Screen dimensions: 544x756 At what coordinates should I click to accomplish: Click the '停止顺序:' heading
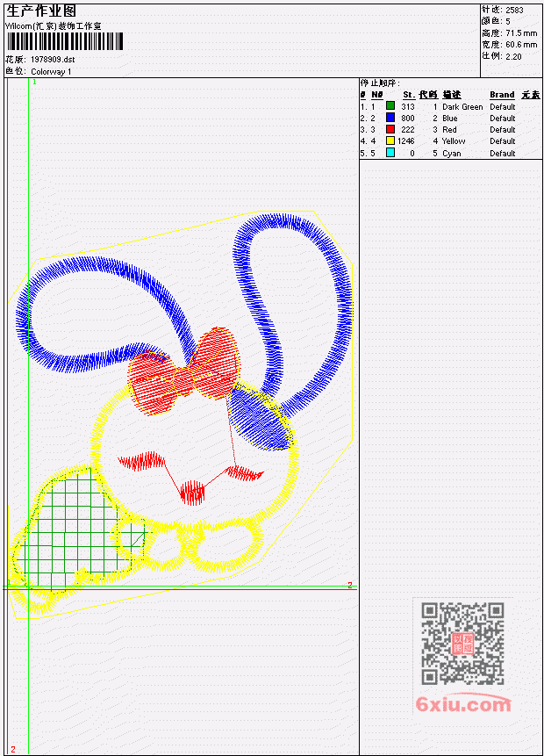tap(380, 83)
